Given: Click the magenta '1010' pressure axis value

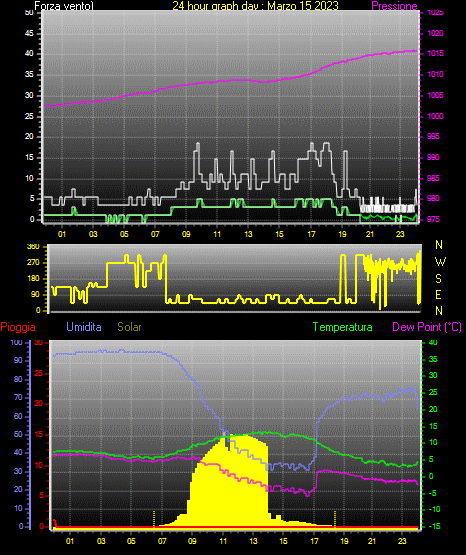Looking at the screenshot, I should coord(435,74).
